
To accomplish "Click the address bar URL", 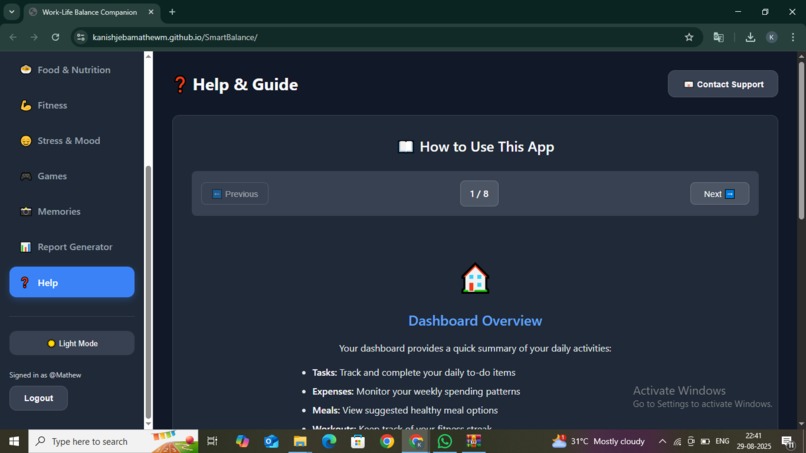I will click(175, 37).
